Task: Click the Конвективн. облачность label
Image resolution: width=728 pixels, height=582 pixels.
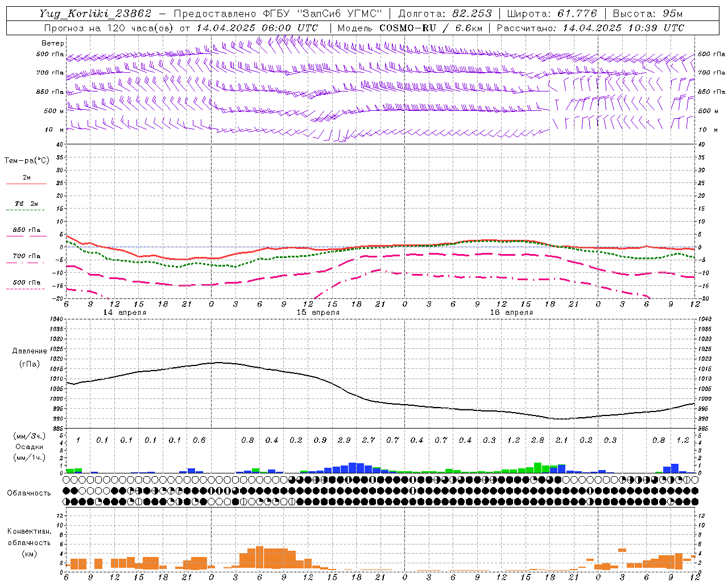Action: point(29,537)
